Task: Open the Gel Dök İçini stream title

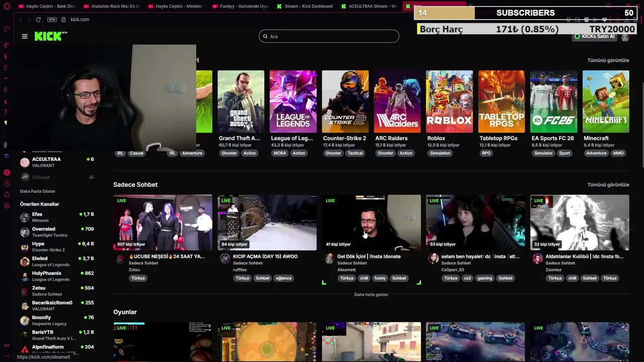Action: pyautogui.click(x=369, y=256)
